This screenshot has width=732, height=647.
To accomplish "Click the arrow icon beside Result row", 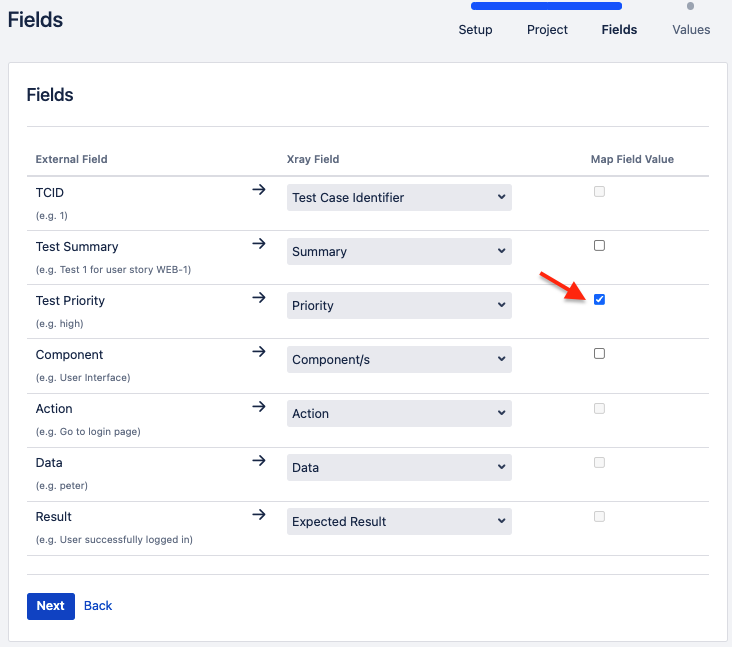I will click(259, 515).
